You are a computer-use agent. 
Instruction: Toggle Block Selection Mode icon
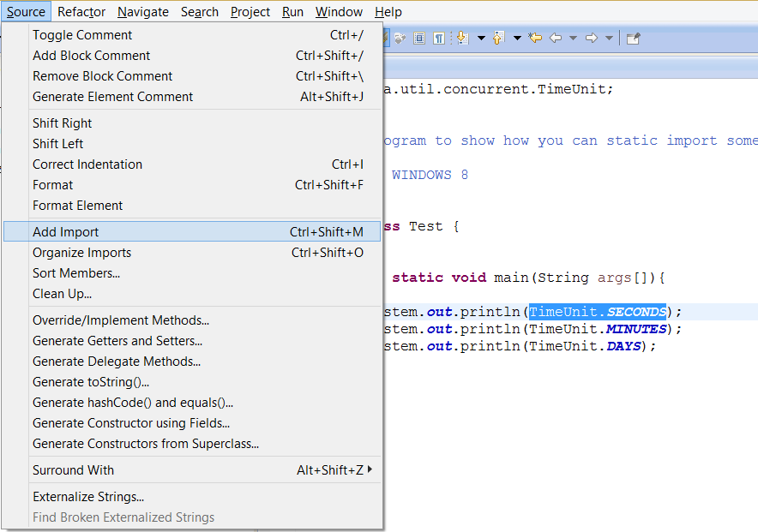coord(419,38)
